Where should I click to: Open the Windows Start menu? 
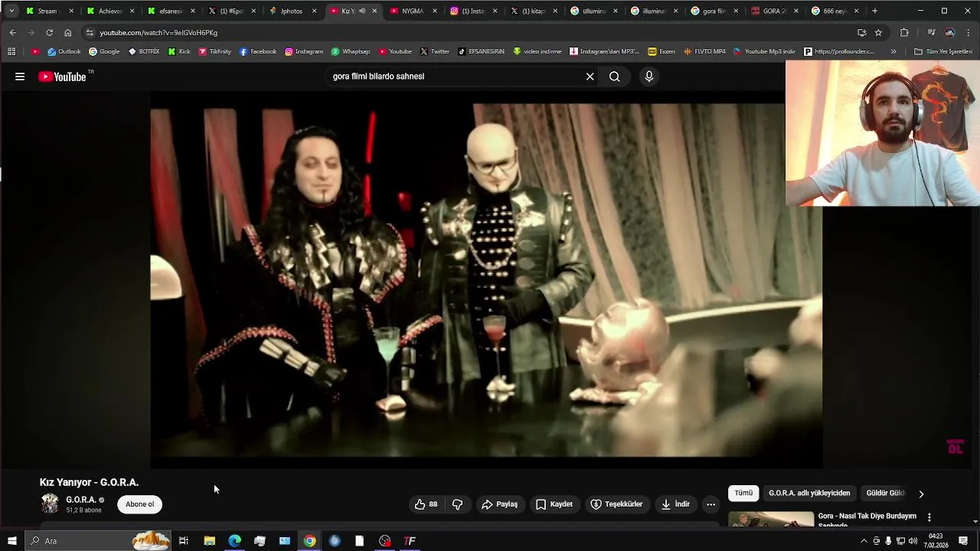pyautogui.click(x=11, y=541)
